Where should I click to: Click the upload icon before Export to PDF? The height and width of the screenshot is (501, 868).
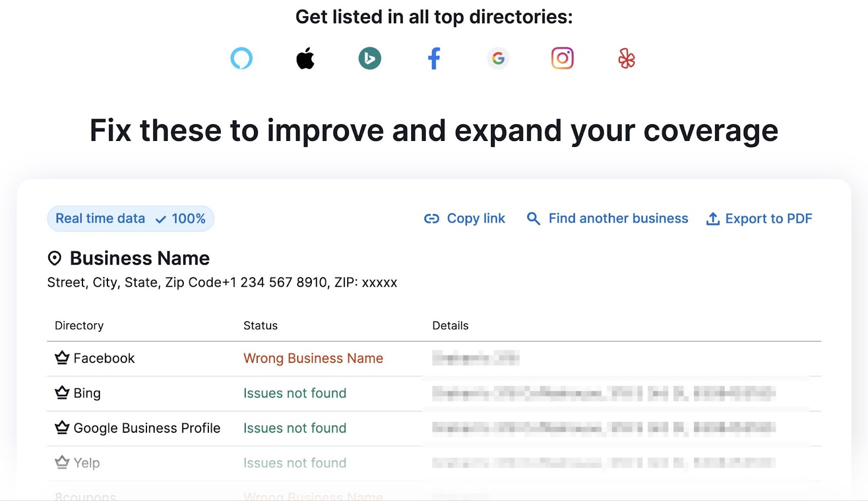[713, 219]
